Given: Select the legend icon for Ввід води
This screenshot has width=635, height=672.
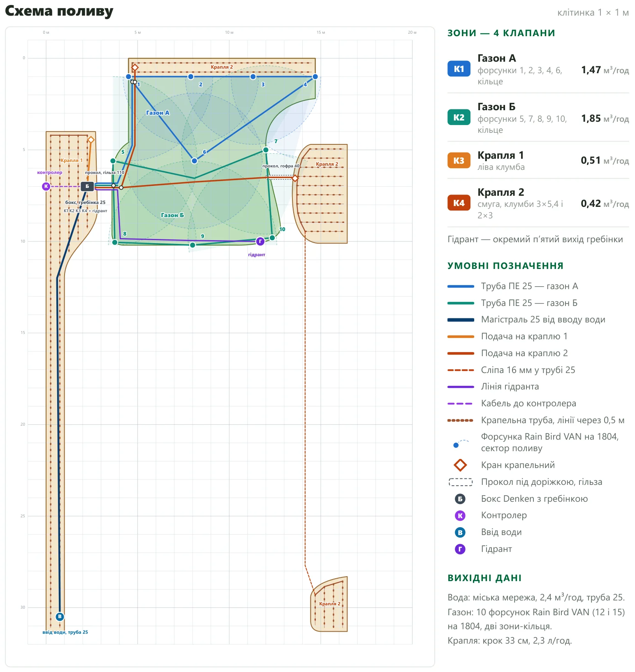Looking at the screenshot, I should pos(460,532).
